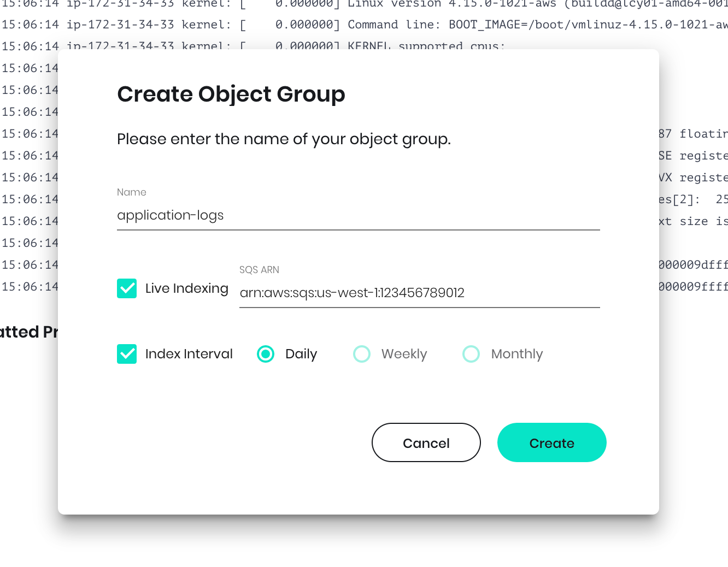Click the Name input field
This screenshot has width=728, height=567.
click(x=359, y=216)
